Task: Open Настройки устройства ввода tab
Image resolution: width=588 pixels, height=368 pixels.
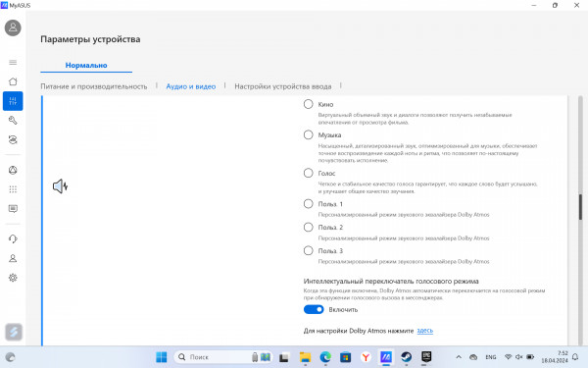Action: [x=283, y=86]
